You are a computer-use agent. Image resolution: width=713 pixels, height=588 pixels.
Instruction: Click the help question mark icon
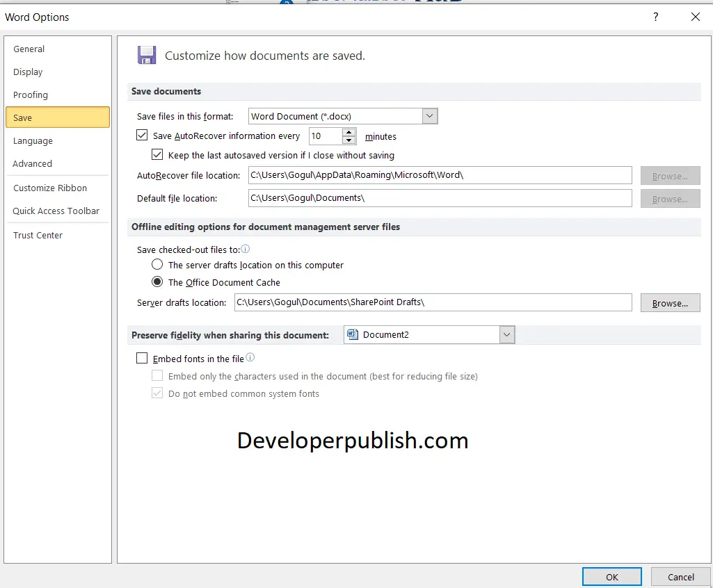click(x=655, y=17)
